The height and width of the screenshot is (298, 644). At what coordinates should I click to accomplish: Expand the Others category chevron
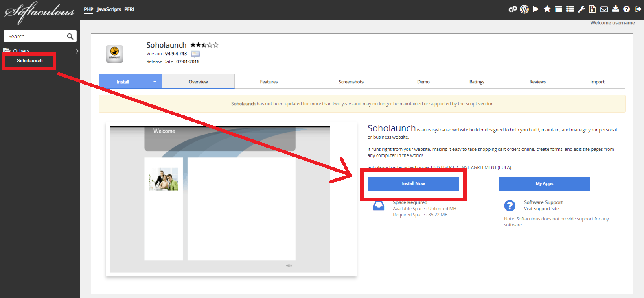pyautogui.click(x=77, y=51)
